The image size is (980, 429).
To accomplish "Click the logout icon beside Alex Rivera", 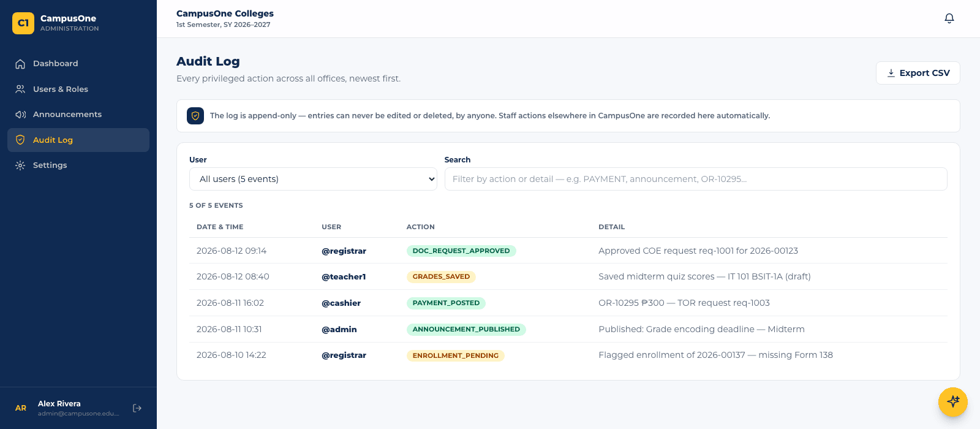I will point(137,408).
